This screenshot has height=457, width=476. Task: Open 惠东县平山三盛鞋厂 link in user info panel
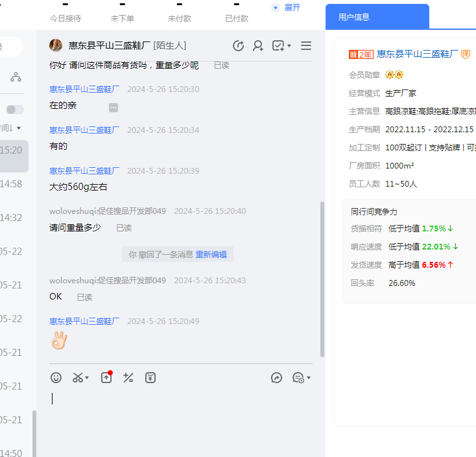coord(418,54)
